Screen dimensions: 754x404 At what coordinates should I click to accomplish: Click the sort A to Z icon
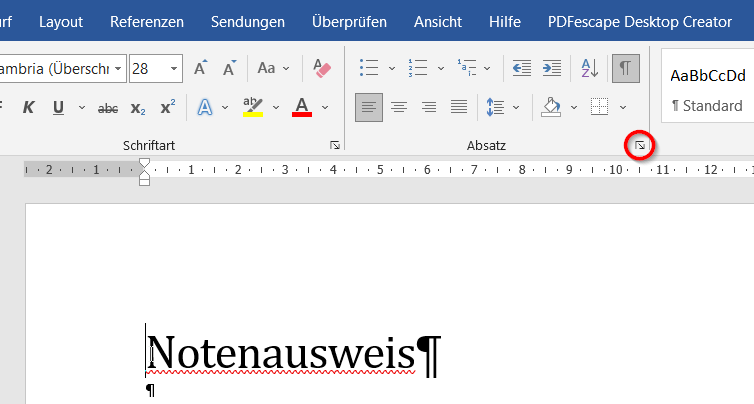coord(589,68)
